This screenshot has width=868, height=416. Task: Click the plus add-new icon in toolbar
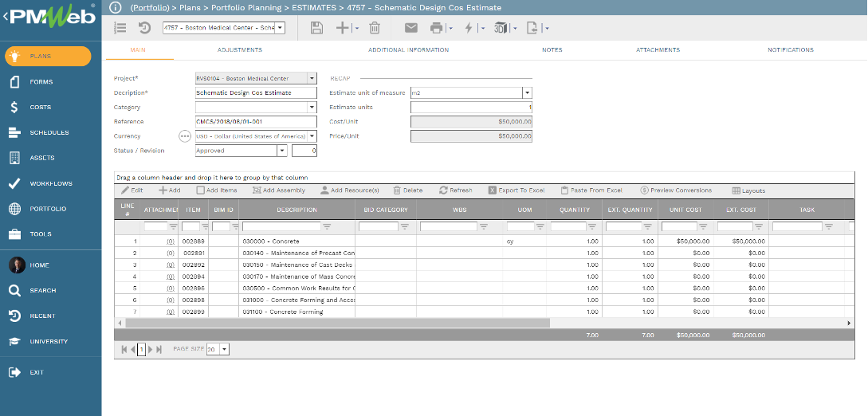tap(343, 28)
